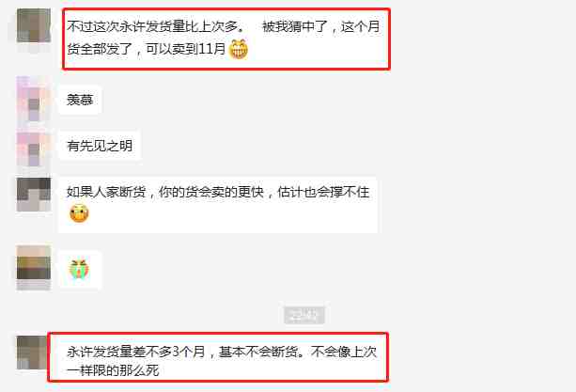Screen dimensions: 576x392
Task: Click the avatar beside "永许发货量差不多3个月"
Action: 32,353
